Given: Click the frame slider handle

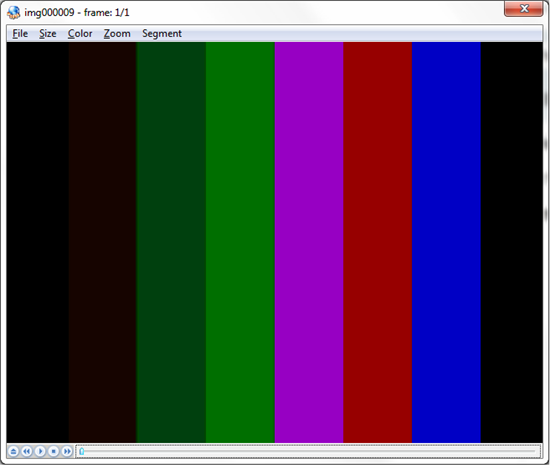Looking at the screenshot, I should (82, 451).
